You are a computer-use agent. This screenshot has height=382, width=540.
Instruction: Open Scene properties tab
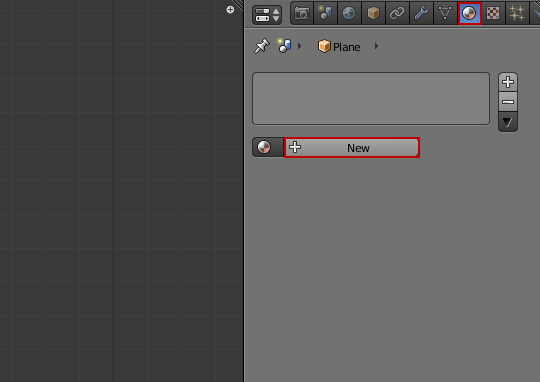325,13
